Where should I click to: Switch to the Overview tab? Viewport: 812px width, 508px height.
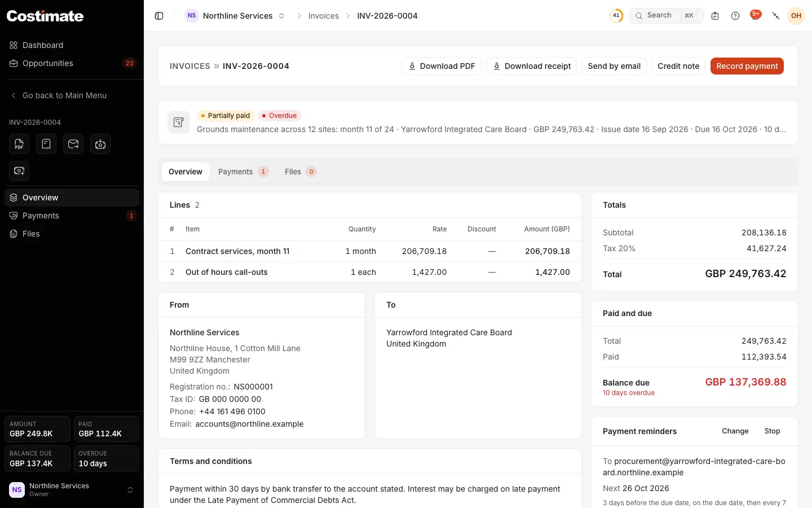(x=186, y=172)
